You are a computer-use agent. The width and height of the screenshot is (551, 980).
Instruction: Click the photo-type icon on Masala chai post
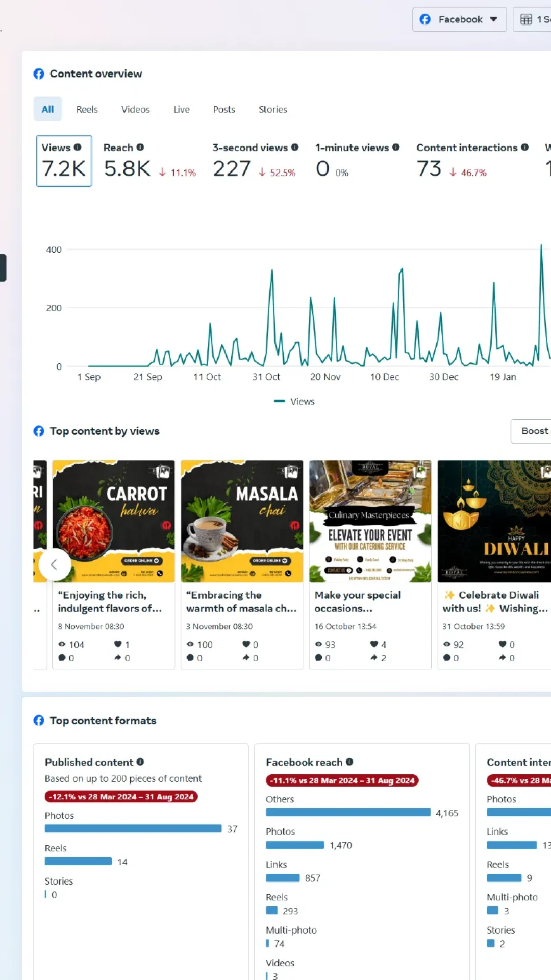click(291, 471)
